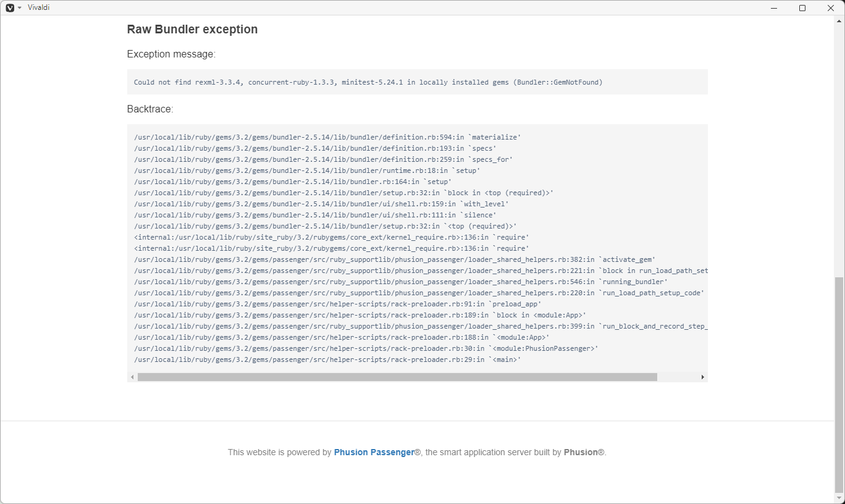Click the left arrow on the backtrace scrollbar
This screenshot has height=504, width=845.
pyautogui.click(x=132, y=376)
